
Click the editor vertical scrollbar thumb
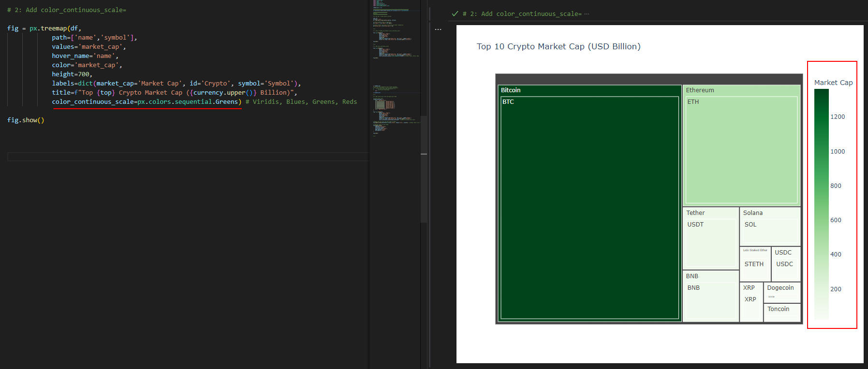pos(424,169)
